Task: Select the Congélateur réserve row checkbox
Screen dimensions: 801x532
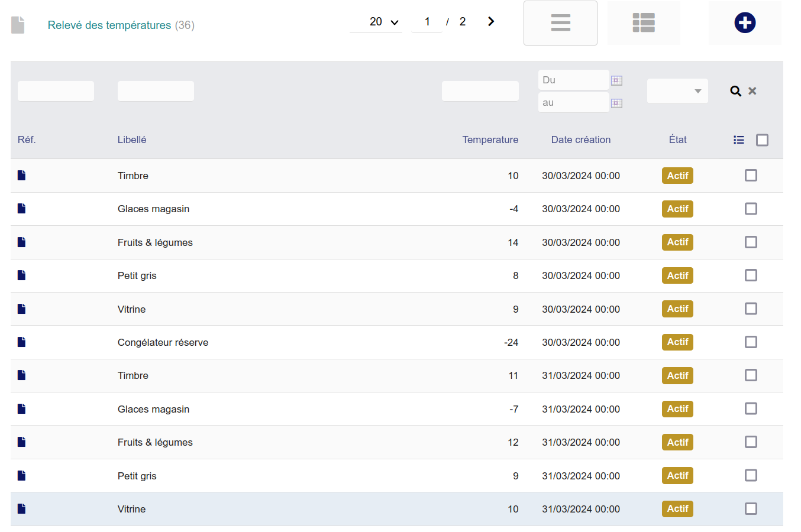Action: click(x=751, y=342)
